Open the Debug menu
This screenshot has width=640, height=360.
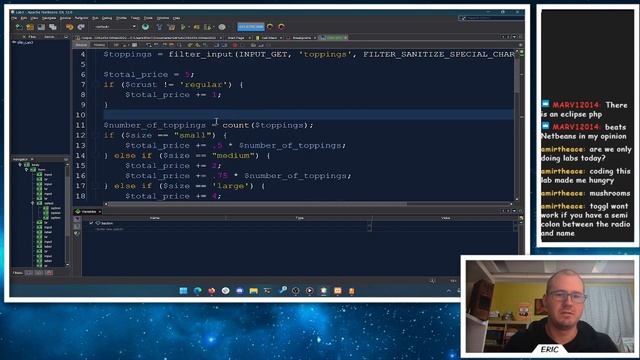click(107, 18)
